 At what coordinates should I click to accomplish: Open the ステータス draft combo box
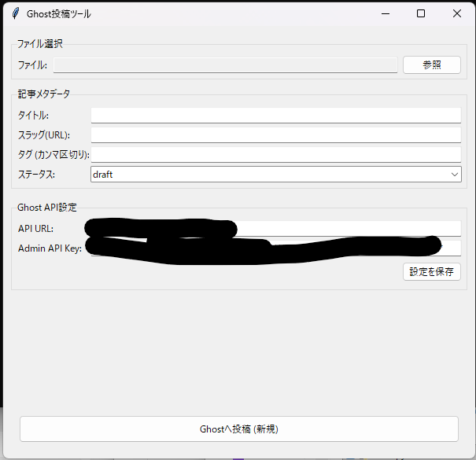pos(276,175)
